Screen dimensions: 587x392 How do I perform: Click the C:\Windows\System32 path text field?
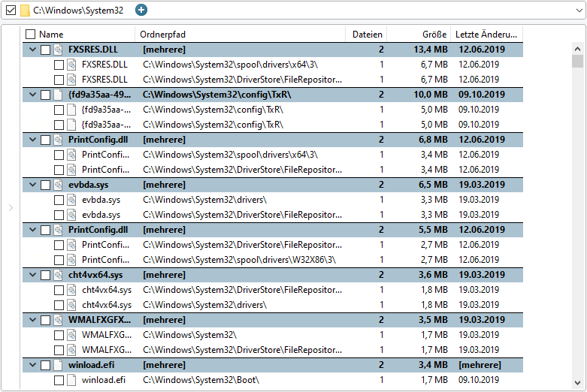pos(78,11)
